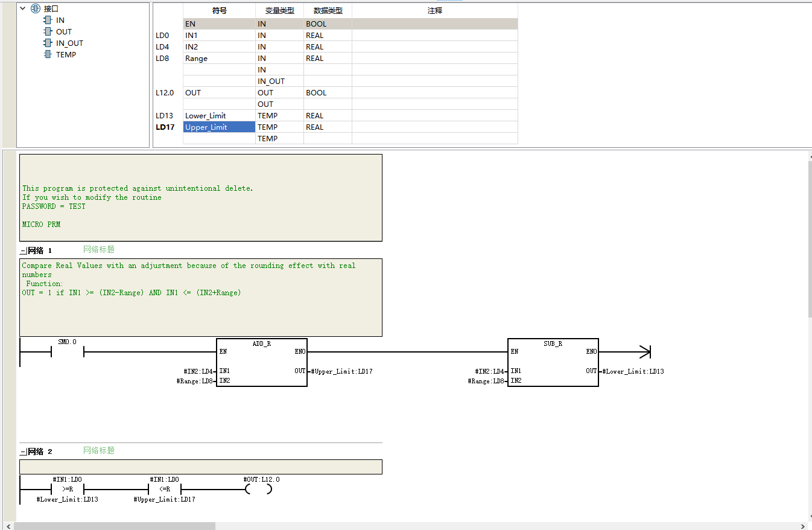
Task: Collapse 网络 2 using its minus toggle
Action: 23,452
